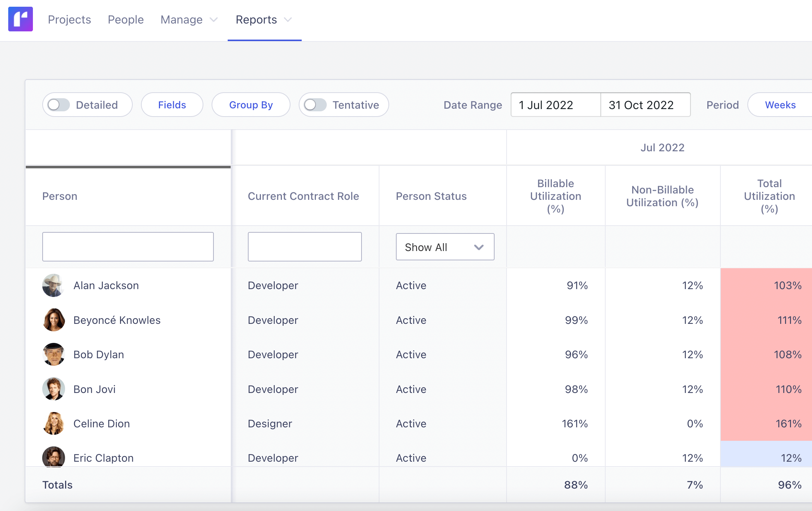
Task: Switch to the Projects section
Action: coord(69,20)
